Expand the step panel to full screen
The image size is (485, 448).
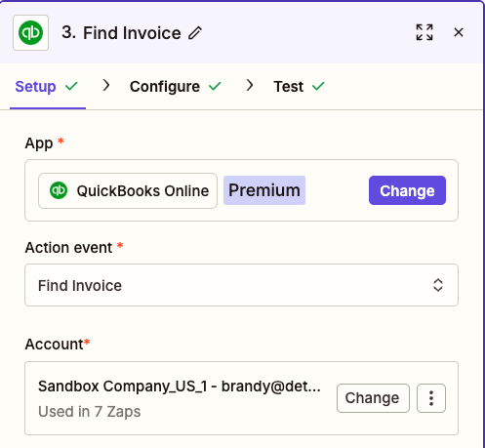[x=424, y=32]
